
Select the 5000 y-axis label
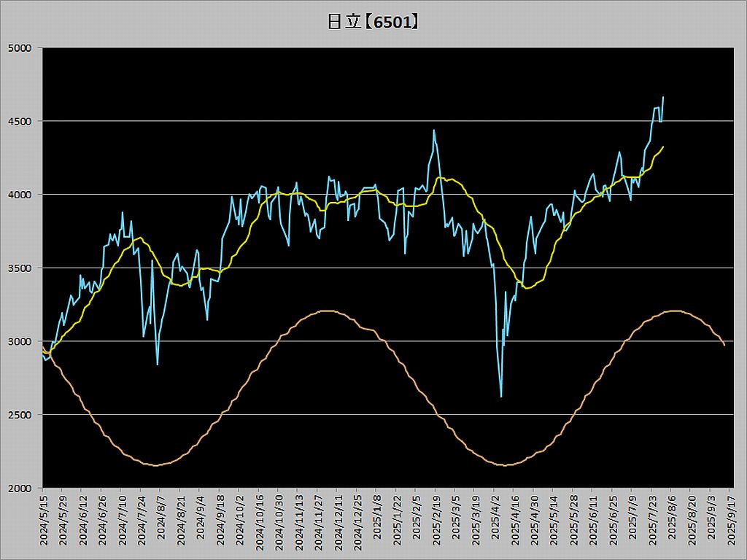click(x=20, y=48)
